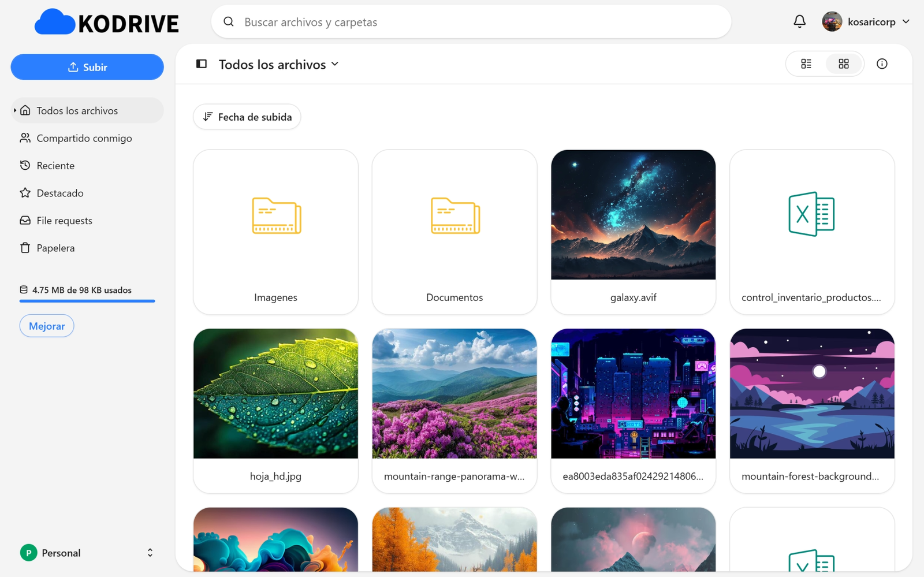Screen dimensions: 924x577
Task: Switch to list view
Action: point(806,64)
